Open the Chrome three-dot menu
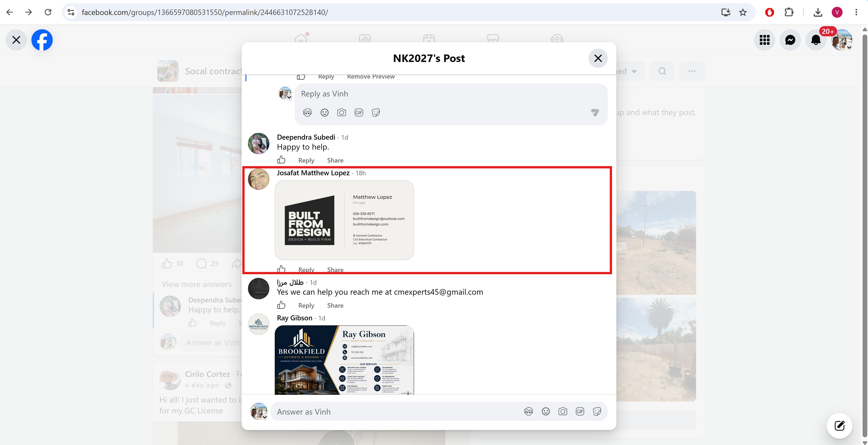This screenshot has width=868, height=445. (856, 12)
